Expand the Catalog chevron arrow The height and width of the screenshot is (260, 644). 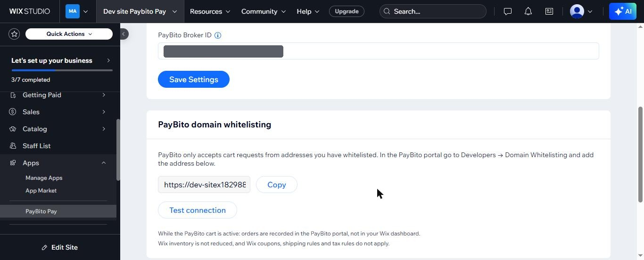click(104, 129)
